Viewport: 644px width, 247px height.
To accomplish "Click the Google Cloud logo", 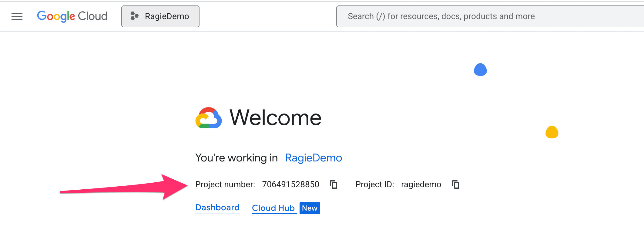I will 72,16.
